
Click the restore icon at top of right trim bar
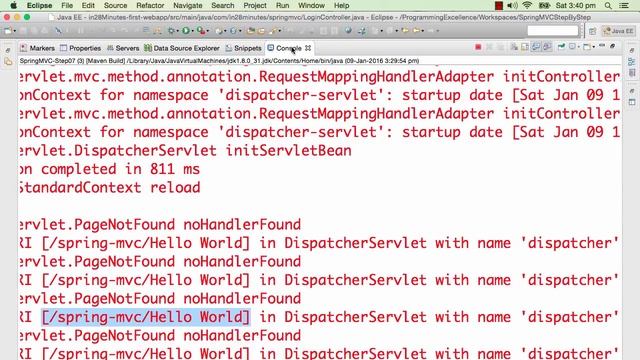click(632, 51)
